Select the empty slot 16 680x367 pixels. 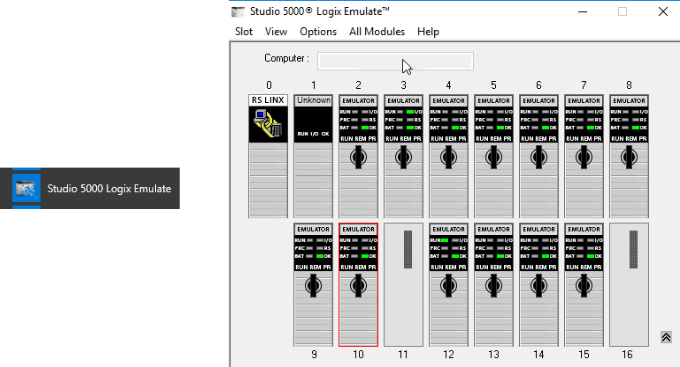click(x=629, y=285)
